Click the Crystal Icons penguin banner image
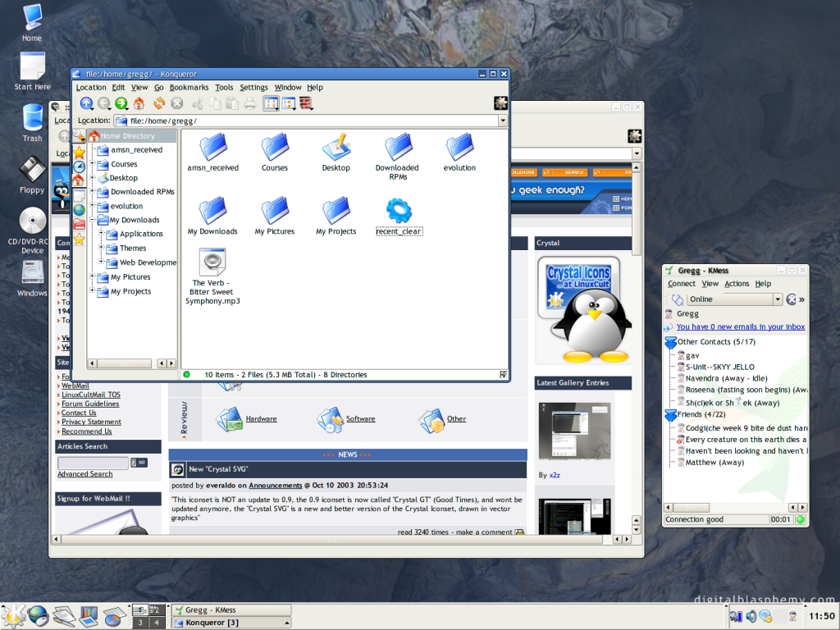840x630 pixels. click(x=583, y=309)
